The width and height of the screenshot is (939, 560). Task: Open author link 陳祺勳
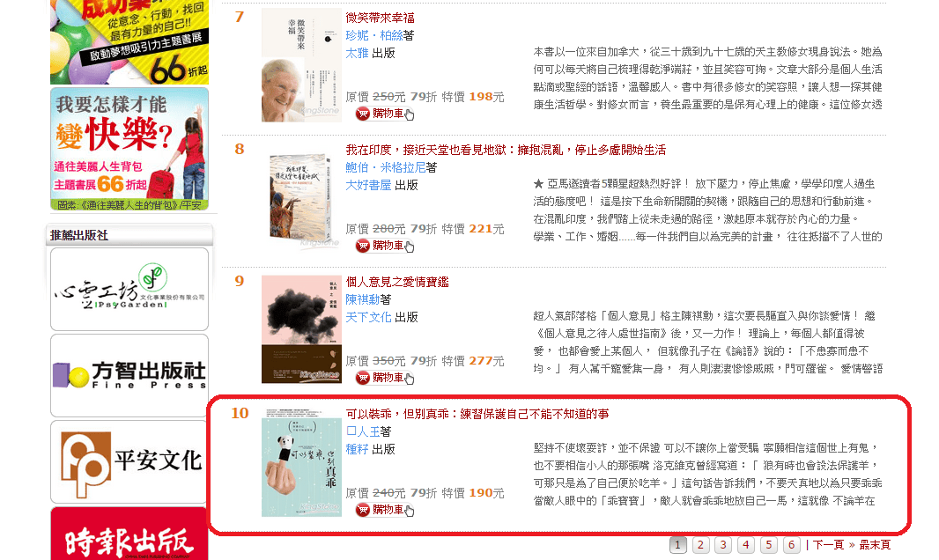coord(362,299)
